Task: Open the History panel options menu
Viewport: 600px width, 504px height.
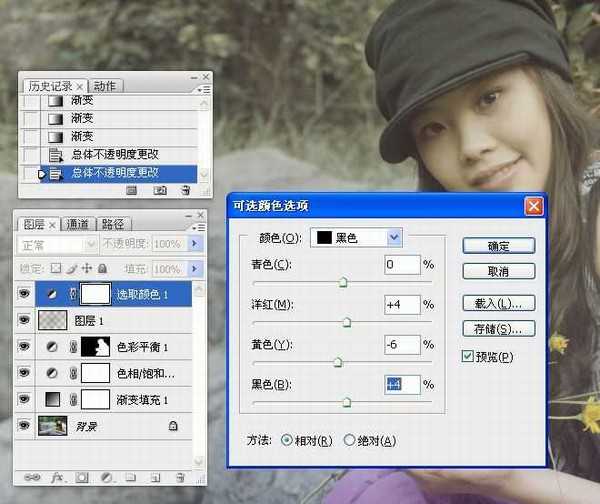Action: [204, 89]
